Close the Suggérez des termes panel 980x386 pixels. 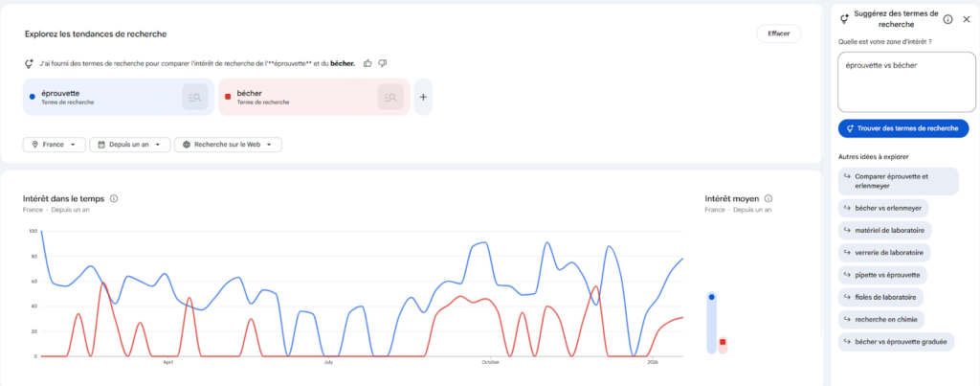[967, 19]
